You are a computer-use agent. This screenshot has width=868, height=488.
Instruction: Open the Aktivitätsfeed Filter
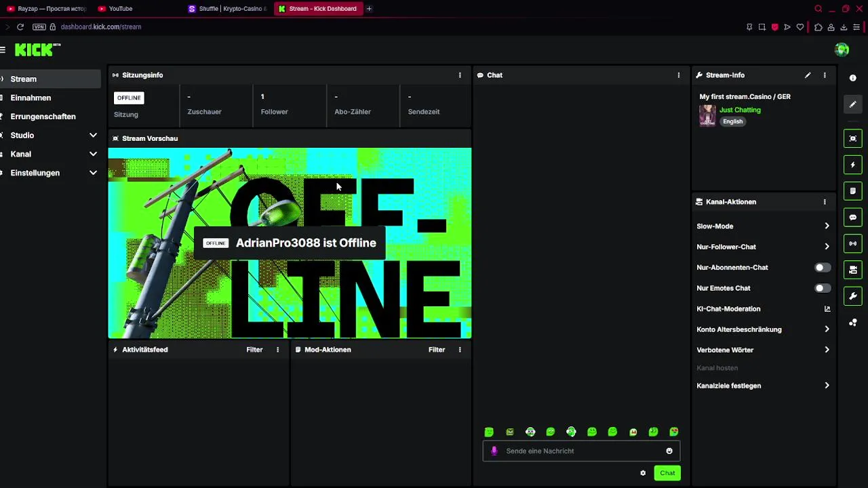pyautogui.click(x=254, y=350)
